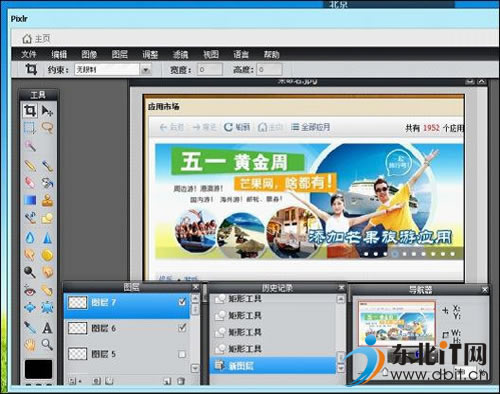Select the 图层 7 layer row
This screenshot has width=500, height=394.
point(127,306)
